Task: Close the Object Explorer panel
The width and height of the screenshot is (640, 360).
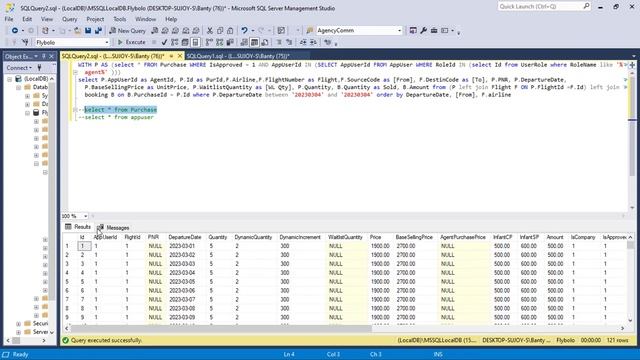Action: point(51,56)
